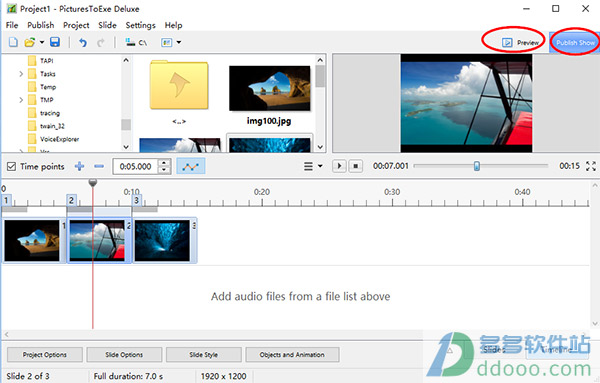Select slide 1 cave thumbnail in timeline

point(32,241)
